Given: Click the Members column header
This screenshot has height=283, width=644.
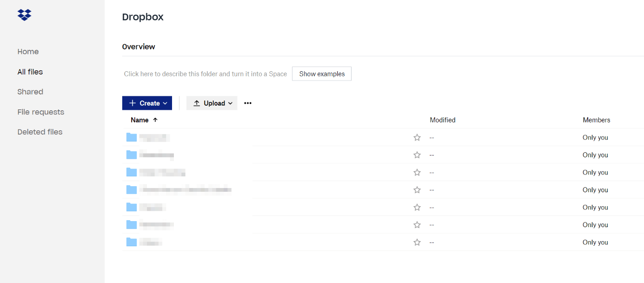Looking at the screenshot, I should click(596, 120).
